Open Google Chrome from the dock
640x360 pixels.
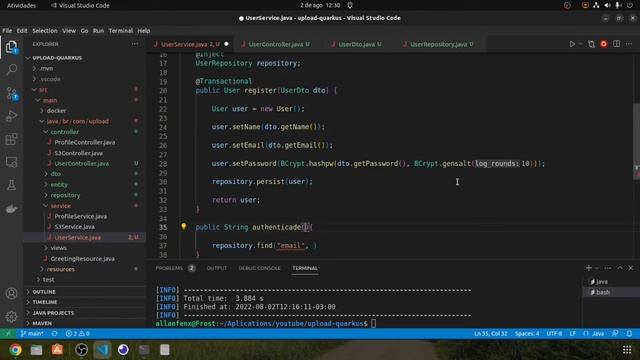click(16, 350)
